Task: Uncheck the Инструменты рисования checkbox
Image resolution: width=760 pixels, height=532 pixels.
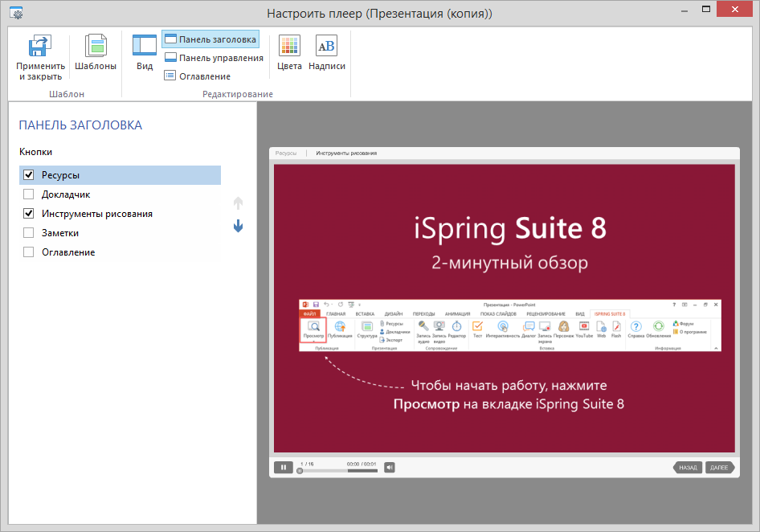Action: 29,214
